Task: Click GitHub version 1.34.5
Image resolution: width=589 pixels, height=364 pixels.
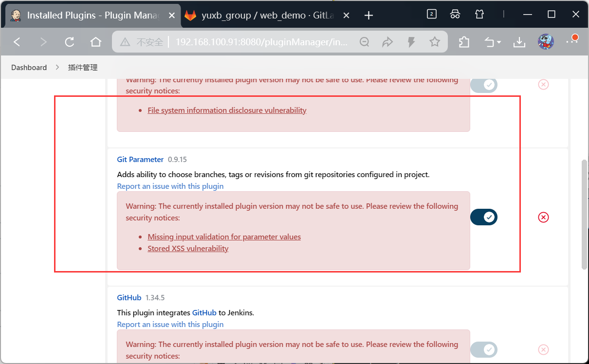Action: (x=155, y=297)
